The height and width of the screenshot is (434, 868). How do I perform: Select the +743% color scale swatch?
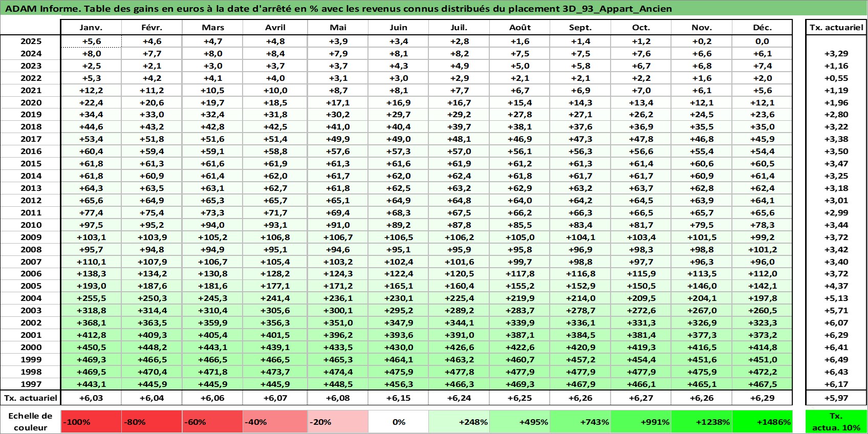coord(580,422)
